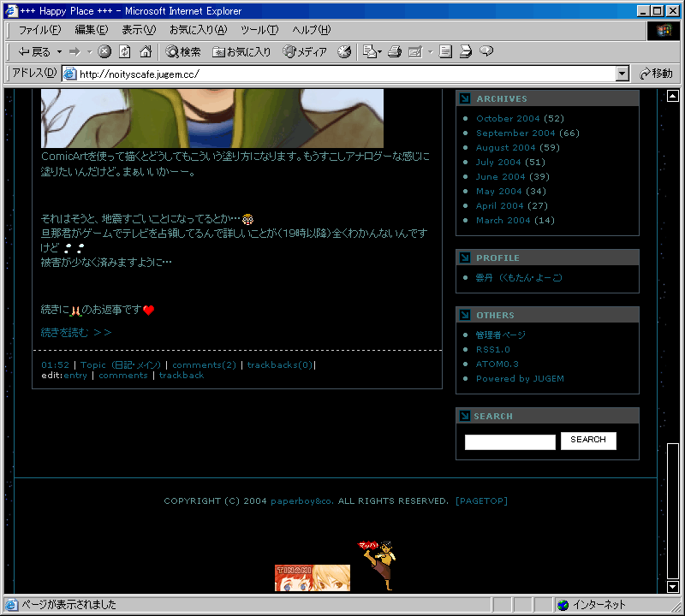The width and height of the screenshot is (685, 616).
Task: Open the RSS1.0 feed link
Action: (x=493, y=349)
